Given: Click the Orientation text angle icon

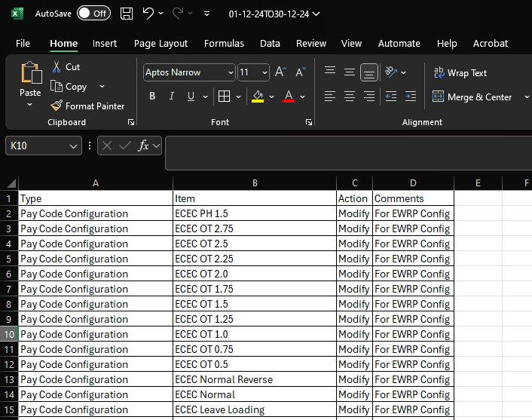Looking at the screenshot, I should pyautogui.click(x=391, y=72).
